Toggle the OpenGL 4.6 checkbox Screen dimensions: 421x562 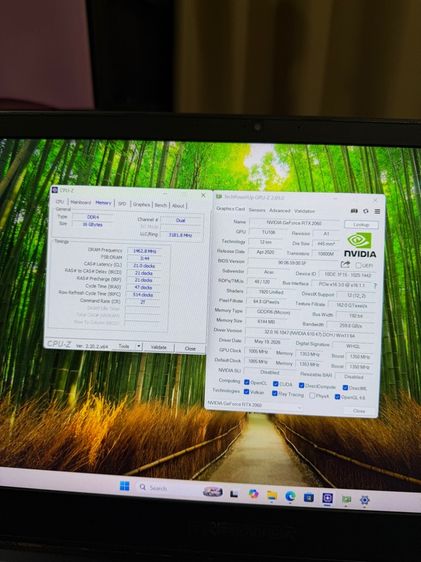point(337,397)
